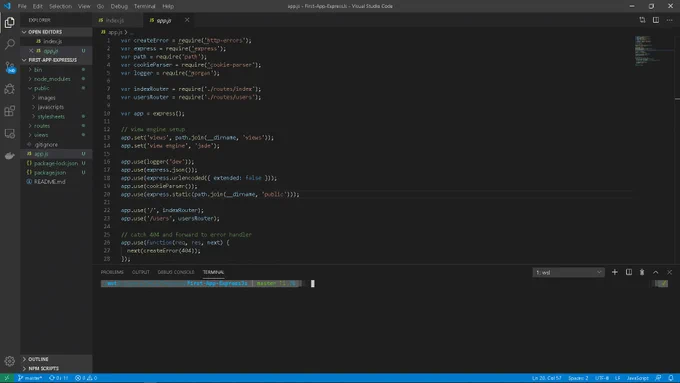The width and height of the screenshot is (680, 383).
Task: Open the Docker view whale icon
Action: (x=10, y=156)
